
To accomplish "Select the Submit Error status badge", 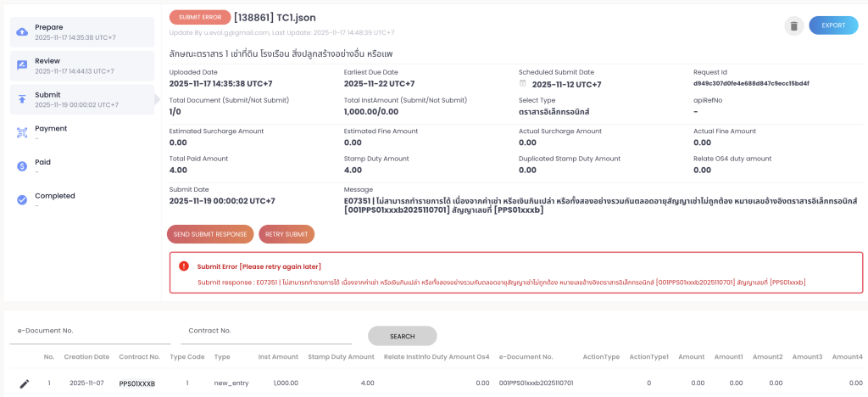I will (x=199, y=17).
